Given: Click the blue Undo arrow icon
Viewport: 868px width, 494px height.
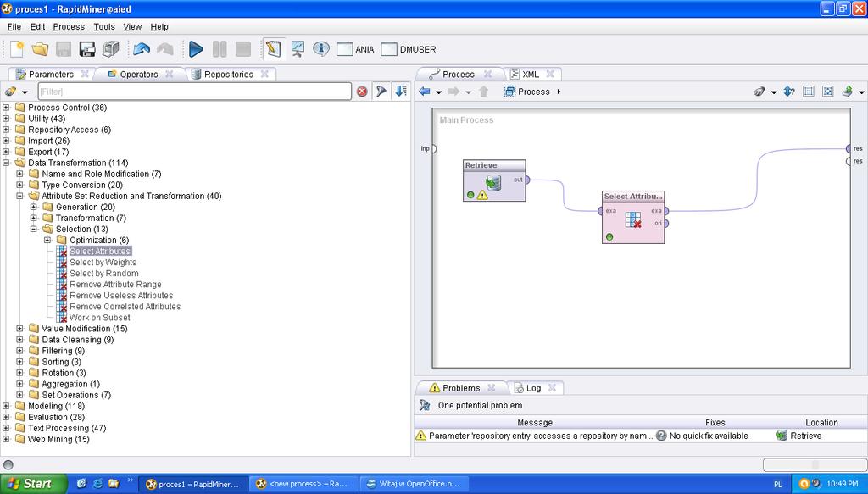Looking at the screenshot, I should click(142, 49).
